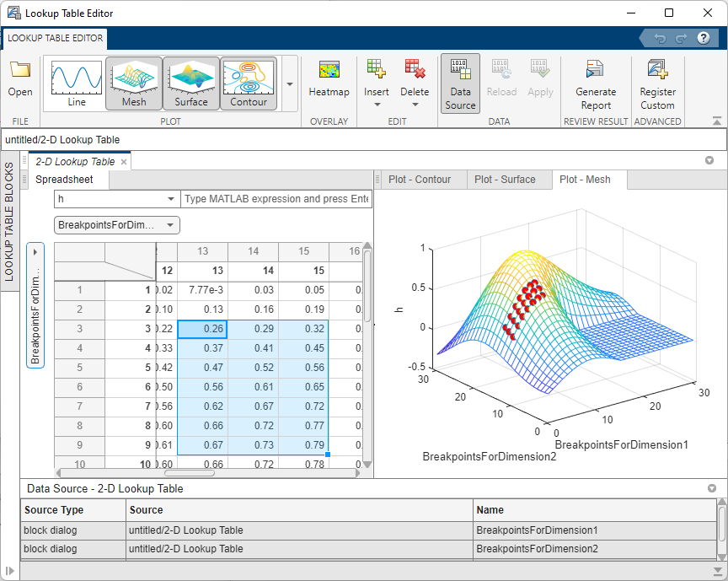Click the spreadsheet scroll right arrow

[357, 473]
